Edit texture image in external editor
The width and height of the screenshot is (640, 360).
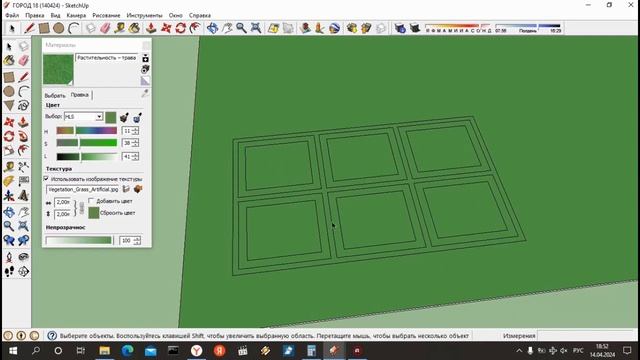pos(138,189)
